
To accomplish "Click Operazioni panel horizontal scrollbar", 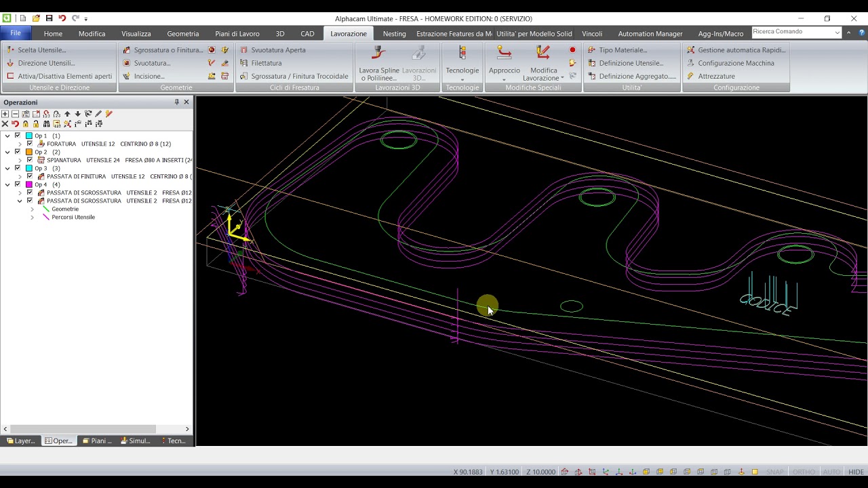I will click(83, 429).
